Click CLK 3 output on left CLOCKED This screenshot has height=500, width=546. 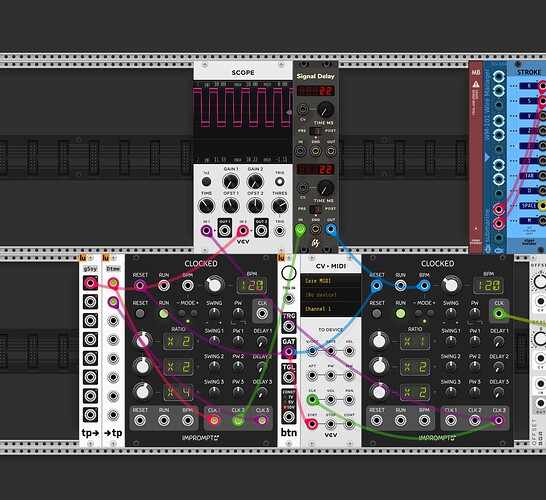pyautogui.click(x=262, y=421)
